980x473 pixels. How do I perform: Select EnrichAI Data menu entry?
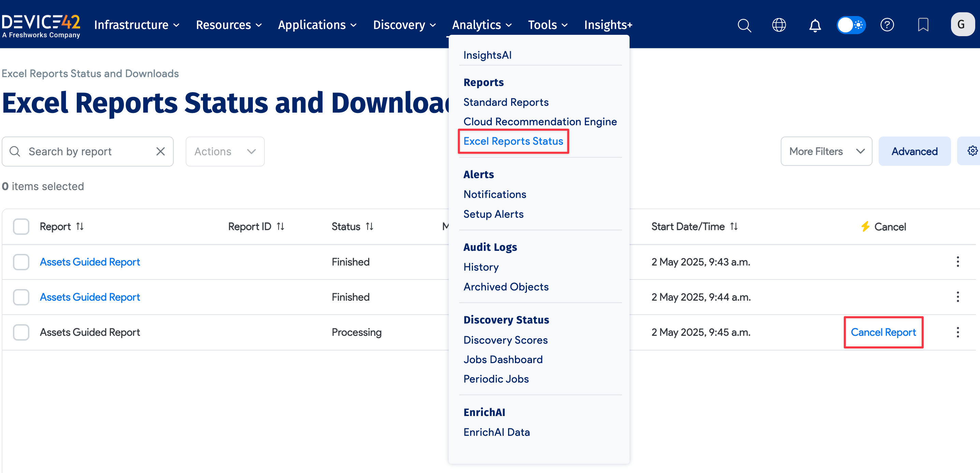coord(496,432)
